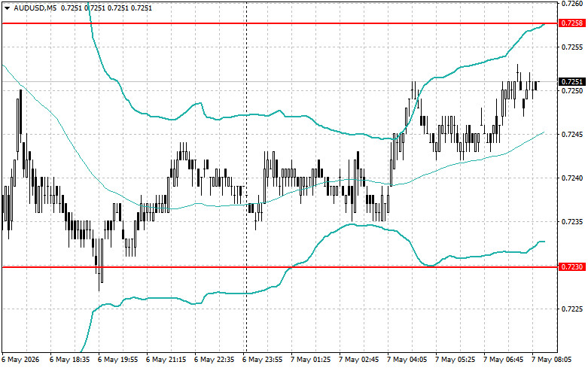The width and height of the screenshot is (588, 368).
Task: Click the 6 May 2026 time label
Action: (x=20, y=360)
